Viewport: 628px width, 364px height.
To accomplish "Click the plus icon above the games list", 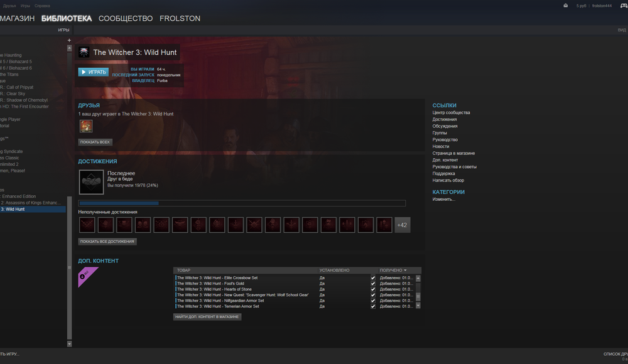I will (x=69, y=40).
